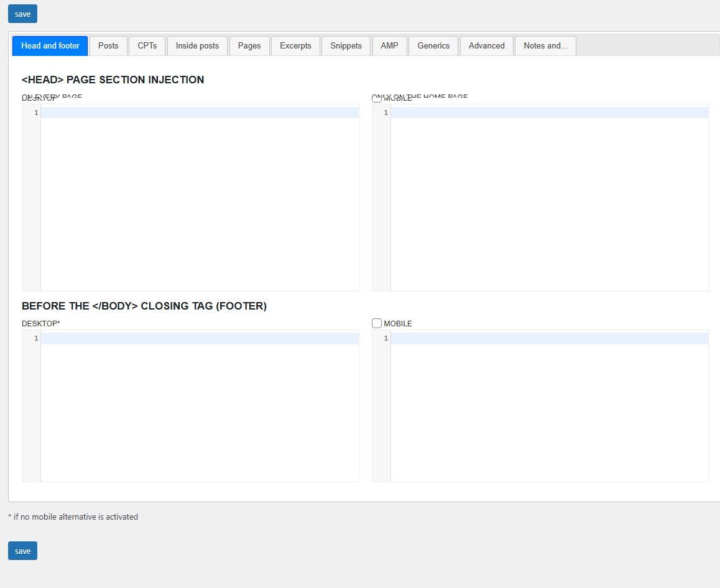Click line number 1 in the desktop head editor
The image size is (720, 588).
35,113
